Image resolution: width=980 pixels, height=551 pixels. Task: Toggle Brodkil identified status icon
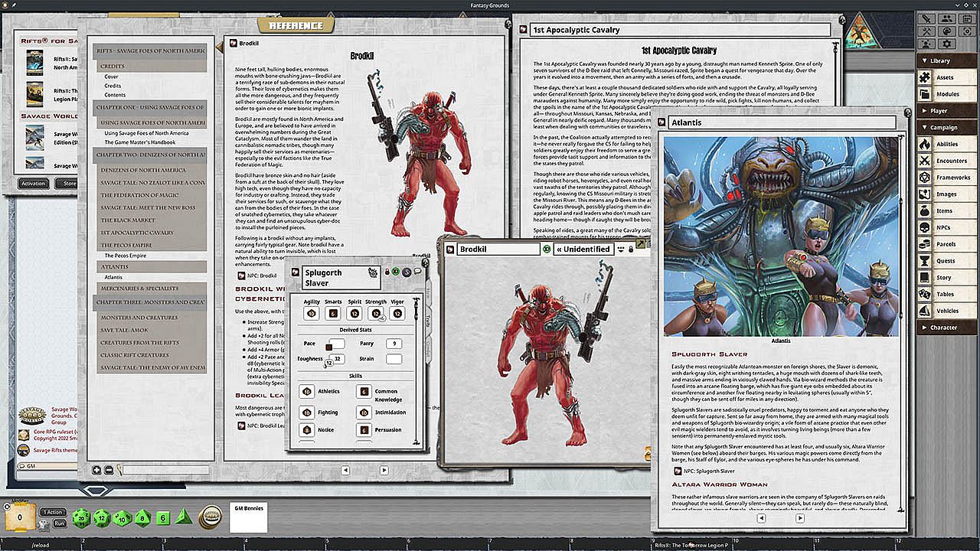tap(547, 249)
